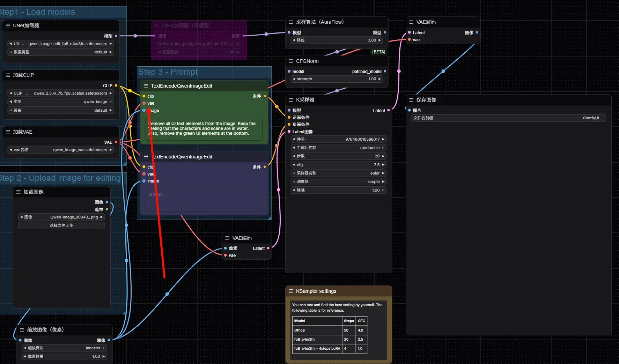Click the 加载图像 node menu icon

19,192
